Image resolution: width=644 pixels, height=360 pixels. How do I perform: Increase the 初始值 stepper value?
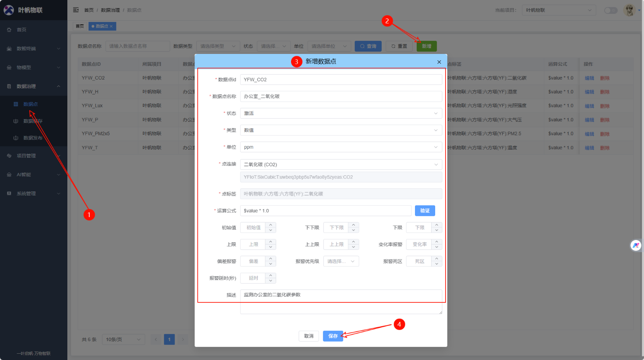click(x=270, y=225)
